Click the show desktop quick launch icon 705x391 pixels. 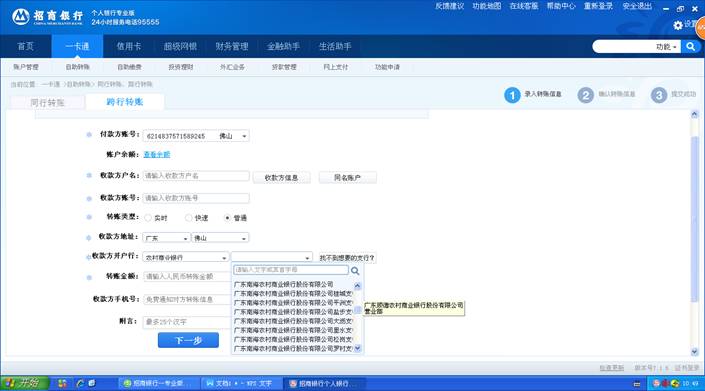(92, 383)
